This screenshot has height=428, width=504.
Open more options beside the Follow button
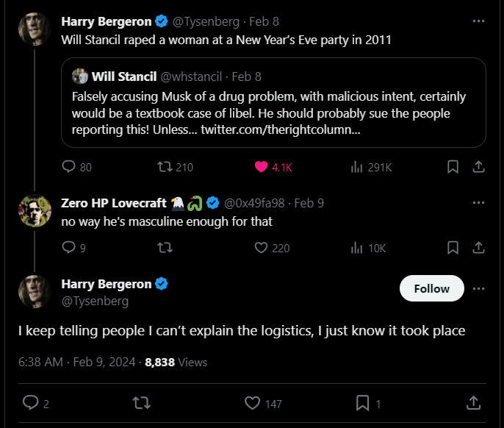(x=478, y=289)
